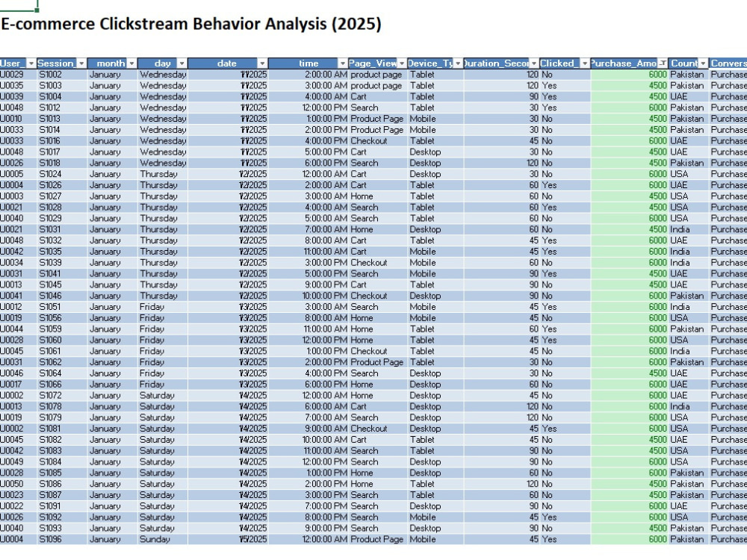Select the 9:00:00 AM time in row S1081

click(309, 429)
